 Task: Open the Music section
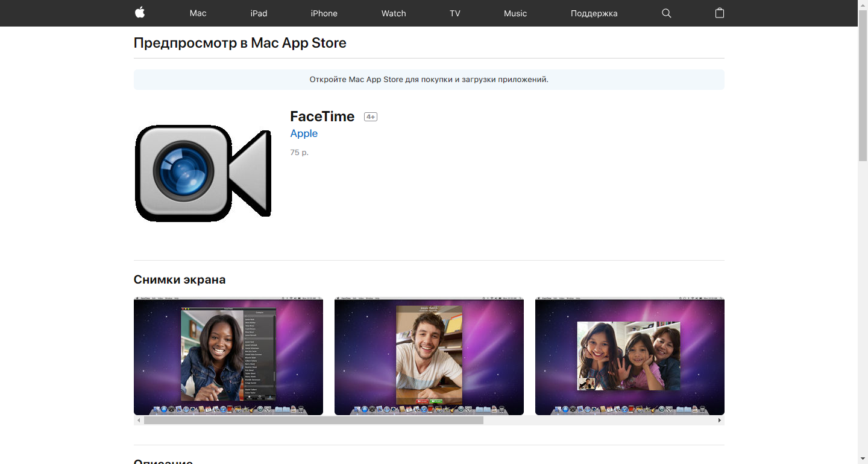tap(515, 13)
